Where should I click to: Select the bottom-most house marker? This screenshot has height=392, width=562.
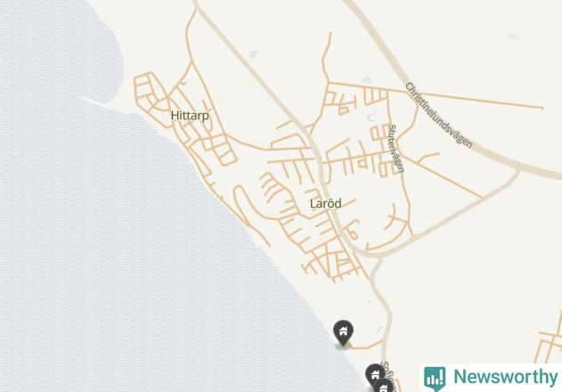pyautogui.click(x=384, y=387)
